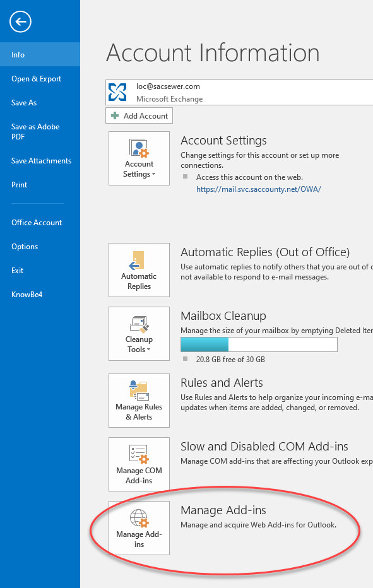Expand the Account Settings dropdown button
This screenshot has width=373, height=588.
(139, 158)
